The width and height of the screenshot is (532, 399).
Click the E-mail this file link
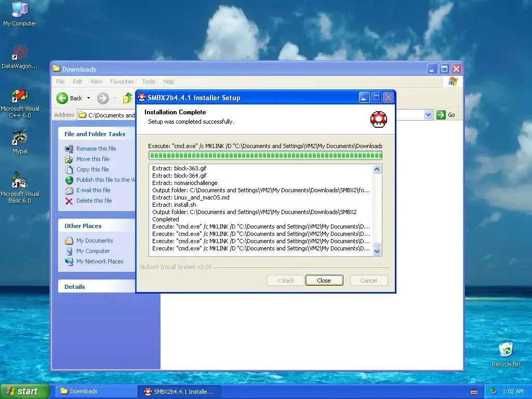(94, 190)
